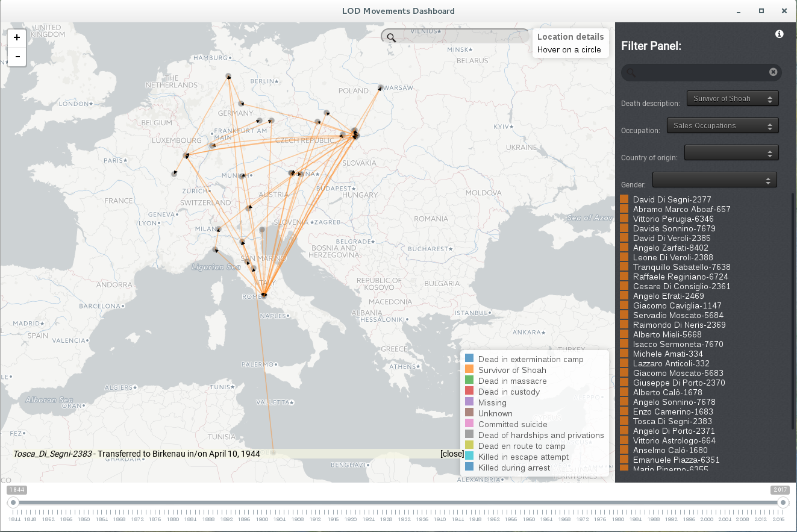Click the swatch beside Giacomo Caviglia-1147
The height and width of the screenshot is (532, 797).
pos(624,305)
